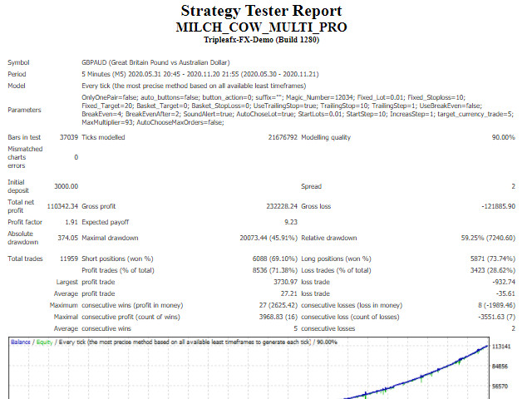Click the chart axis value 113141
The image size is (532, 399).
(x=501, y=347)
